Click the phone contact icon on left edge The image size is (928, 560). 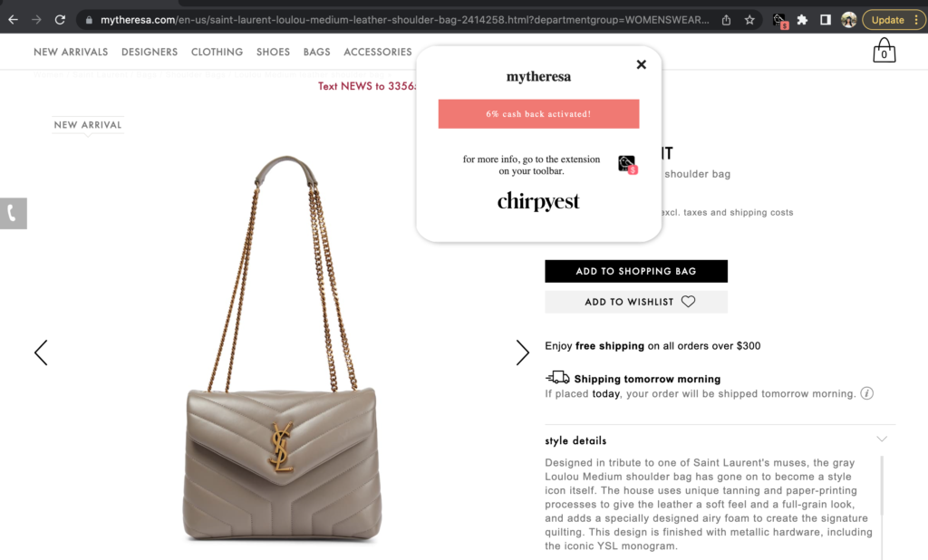tap(13, 213)
